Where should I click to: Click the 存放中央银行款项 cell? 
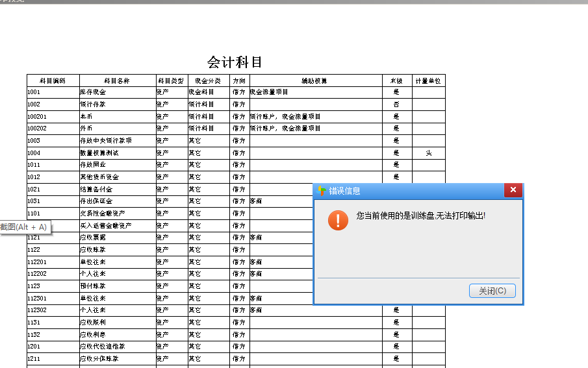click(106, 141)
